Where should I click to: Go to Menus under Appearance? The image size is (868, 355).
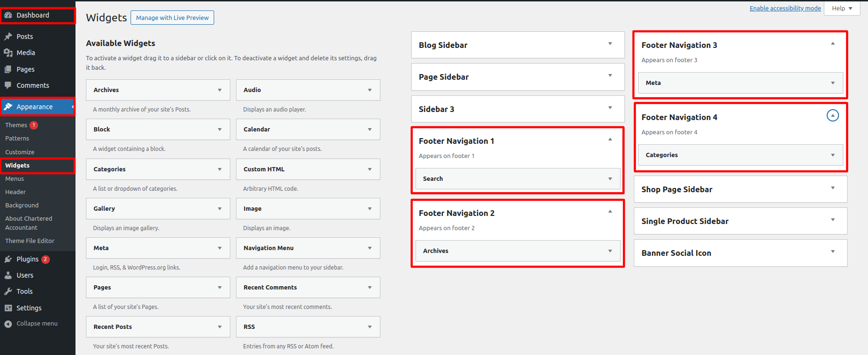point(15,179)
